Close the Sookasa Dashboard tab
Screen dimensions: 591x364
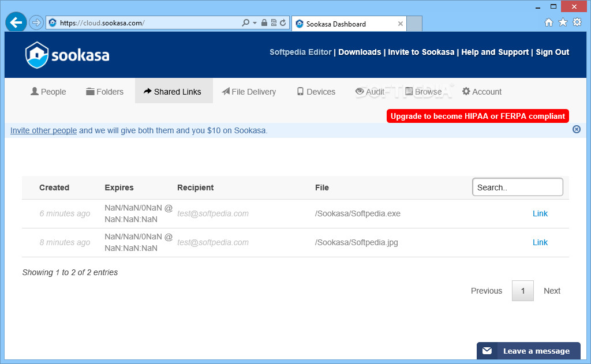click(401, 24)
